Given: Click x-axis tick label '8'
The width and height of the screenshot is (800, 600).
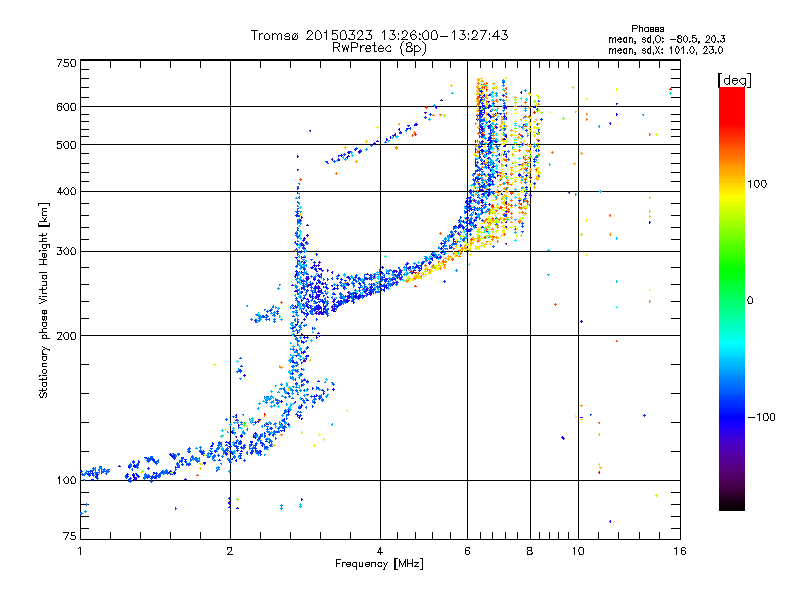Looking at the screenshot, I should click(530, 551).
